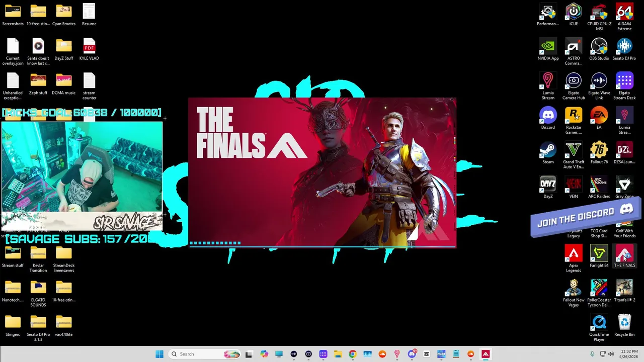Image resolution: width=644 pixels, height=362 pixels.
Task: Open the ELGATO SOUNDS folder
Action: (x=38, y=294)
